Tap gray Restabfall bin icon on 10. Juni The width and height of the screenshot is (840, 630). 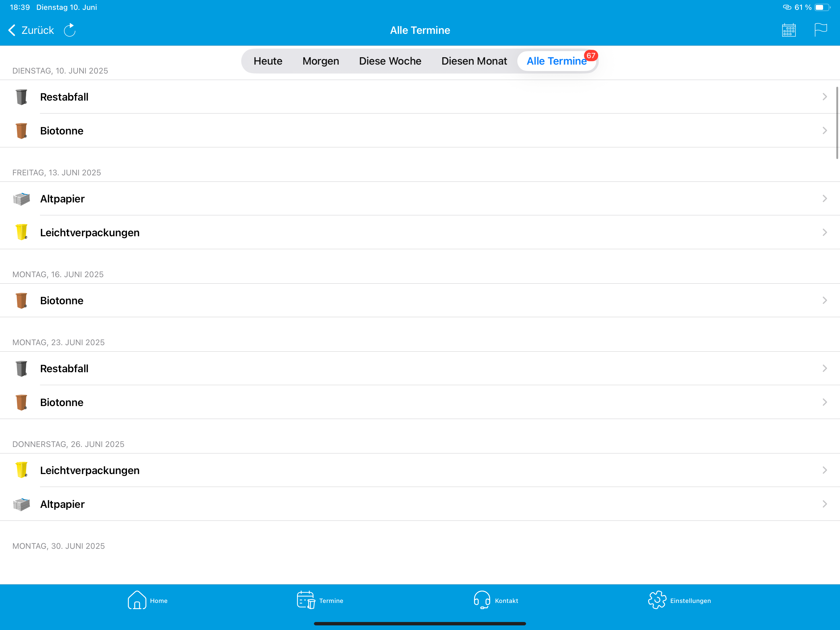(22, 97)
